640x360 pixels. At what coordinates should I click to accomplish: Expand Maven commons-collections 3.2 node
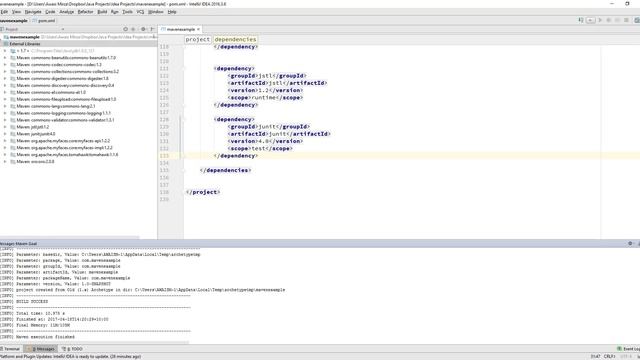pos(5,71)
